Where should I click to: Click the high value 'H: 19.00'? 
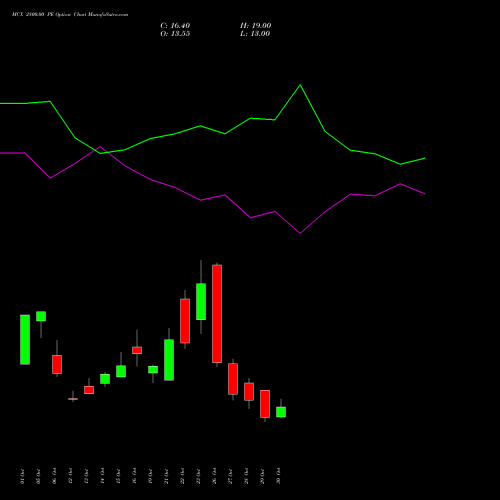pos(255,26)
